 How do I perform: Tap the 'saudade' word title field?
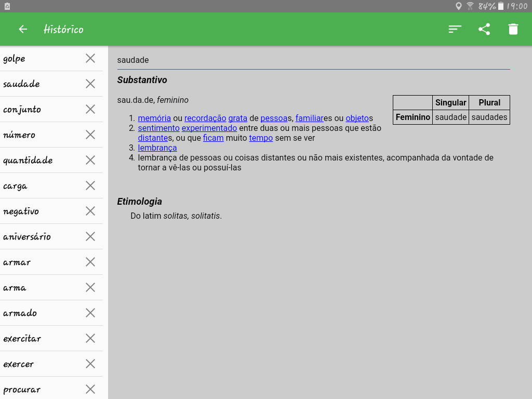click(313, 60)
